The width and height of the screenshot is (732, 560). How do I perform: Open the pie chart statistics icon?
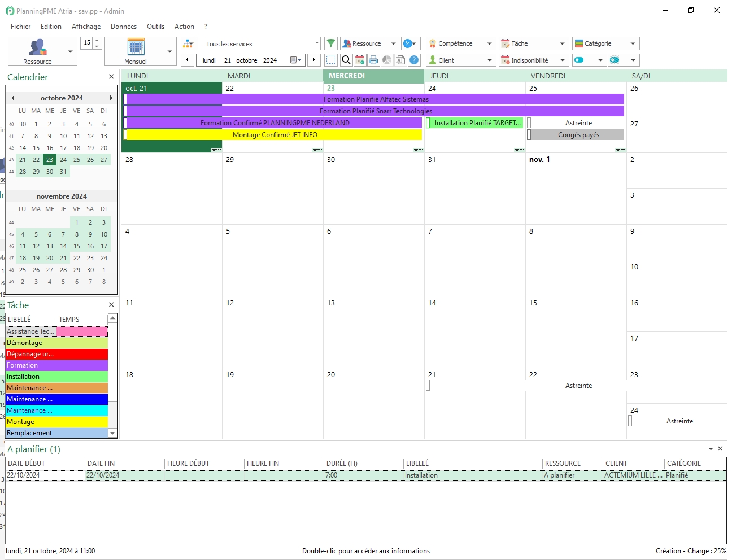coord(387,60)
